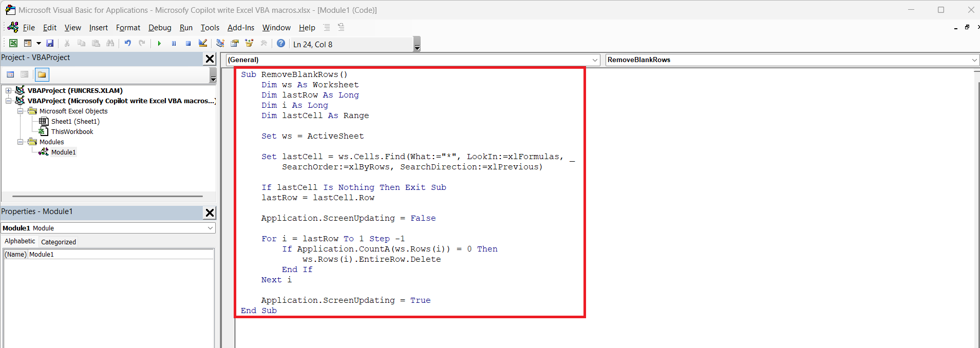
Task: Click the (Name) Module1 property value field
Action: 121,254
